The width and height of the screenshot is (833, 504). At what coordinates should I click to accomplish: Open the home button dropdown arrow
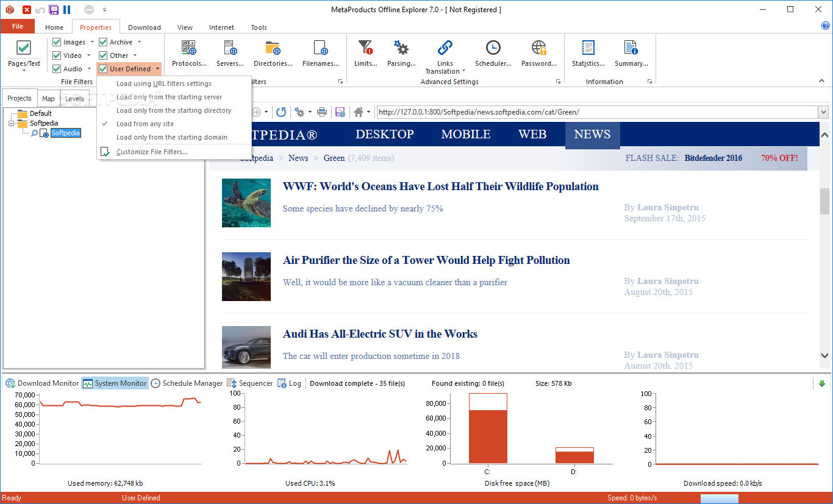tap(368, 112)
